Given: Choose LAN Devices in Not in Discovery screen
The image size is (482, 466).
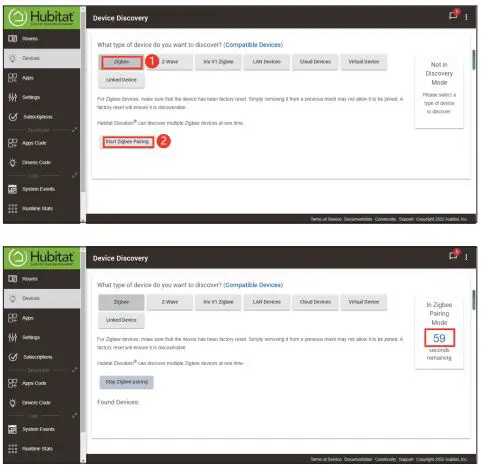Looking at the screenshot, I should pos(267,62).
